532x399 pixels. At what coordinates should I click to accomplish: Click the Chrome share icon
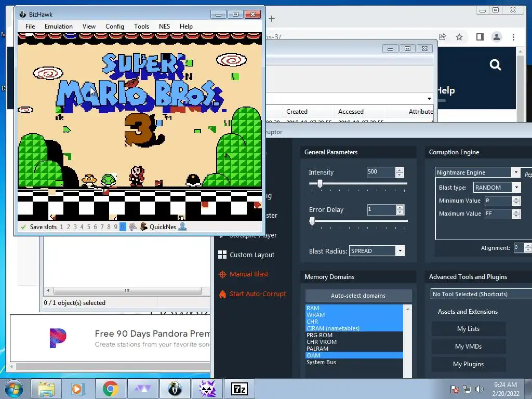pos(443,37)
